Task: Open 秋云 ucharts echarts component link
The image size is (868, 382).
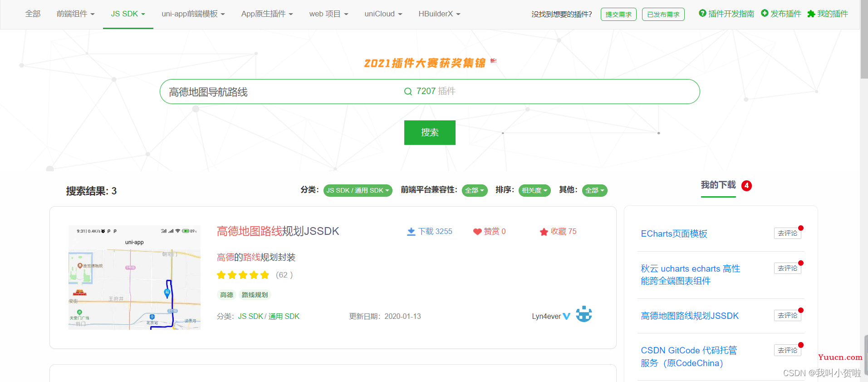Action: coord(690,275)
